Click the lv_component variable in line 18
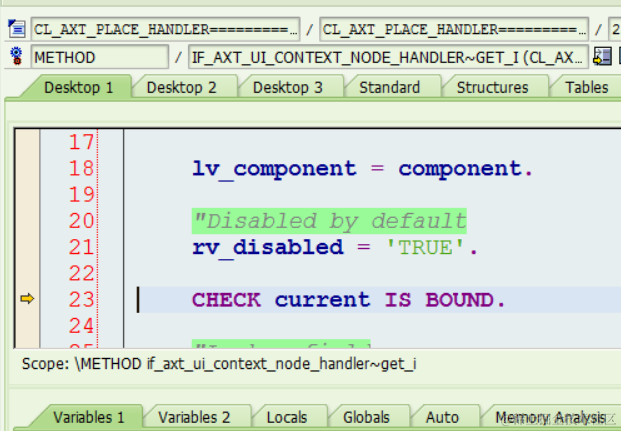Screen dimensions: 621x431 274,169
